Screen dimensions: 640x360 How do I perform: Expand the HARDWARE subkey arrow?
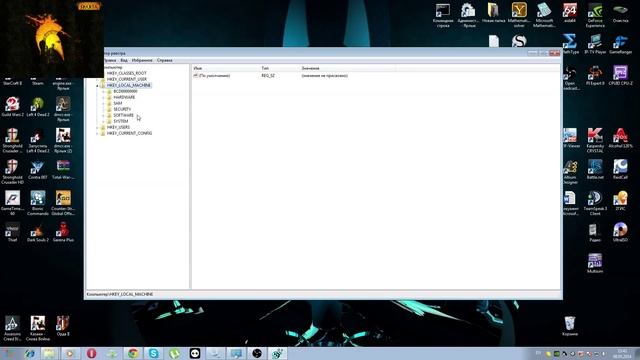click(x=104, y=98)
